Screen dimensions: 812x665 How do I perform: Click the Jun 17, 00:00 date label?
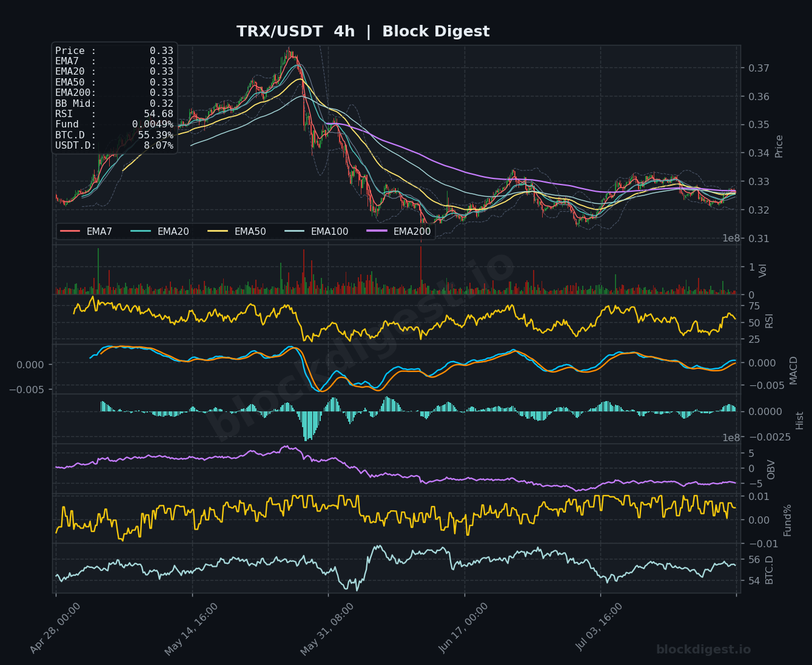[463, 629]
